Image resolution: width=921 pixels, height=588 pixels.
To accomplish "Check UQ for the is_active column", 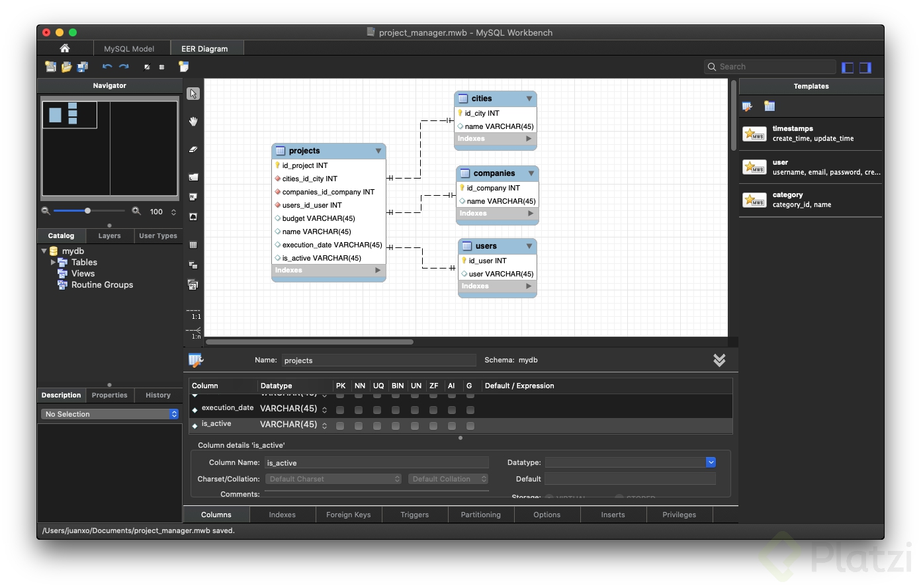I will [377, 426].
